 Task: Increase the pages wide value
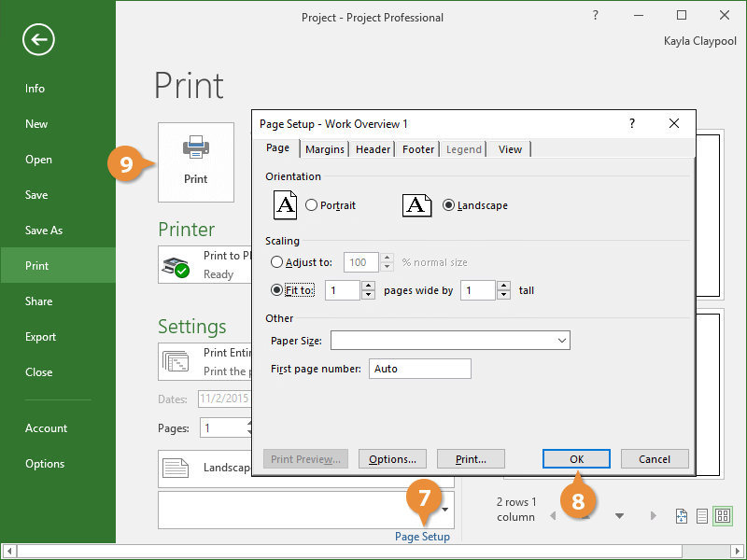pos(368,286)
